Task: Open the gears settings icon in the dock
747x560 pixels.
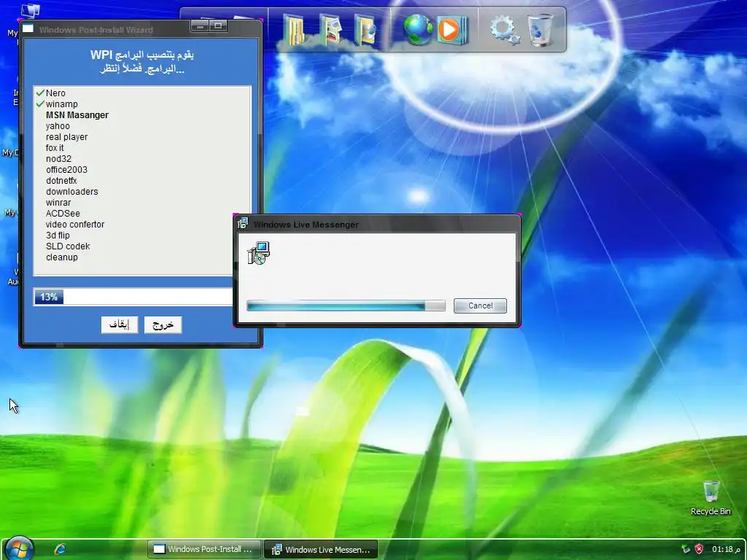Action: click(x=505, y=30)
